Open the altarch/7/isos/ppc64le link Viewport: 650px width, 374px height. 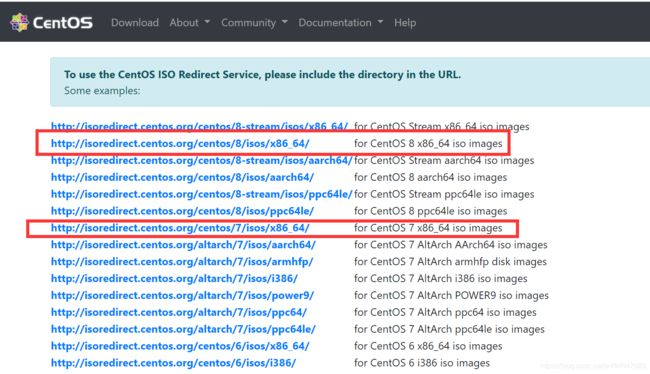(x=183, y=329)
